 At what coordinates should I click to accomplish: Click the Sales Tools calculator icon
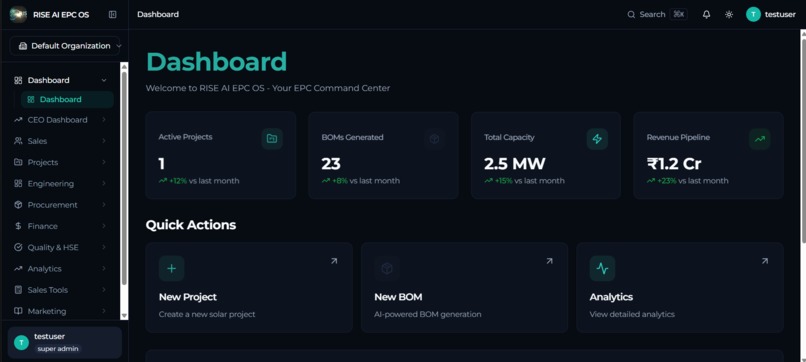[x=19, y=290]
